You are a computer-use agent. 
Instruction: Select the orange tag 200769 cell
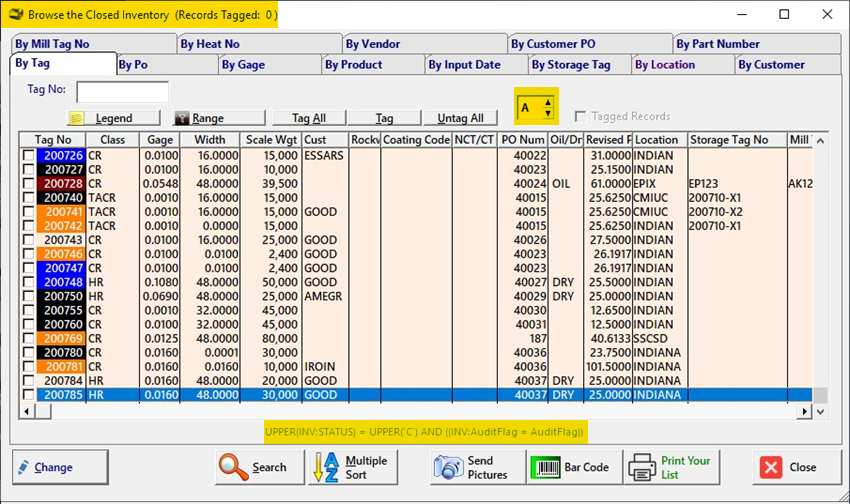coord(60,339)
